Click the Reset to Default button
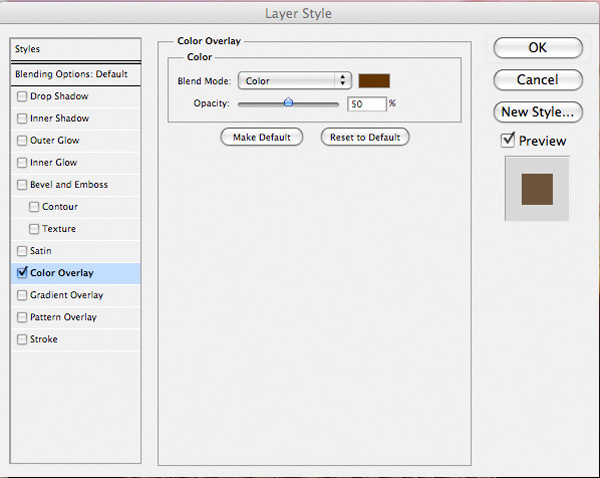The image size is (600, 478). tap(365, 137)
